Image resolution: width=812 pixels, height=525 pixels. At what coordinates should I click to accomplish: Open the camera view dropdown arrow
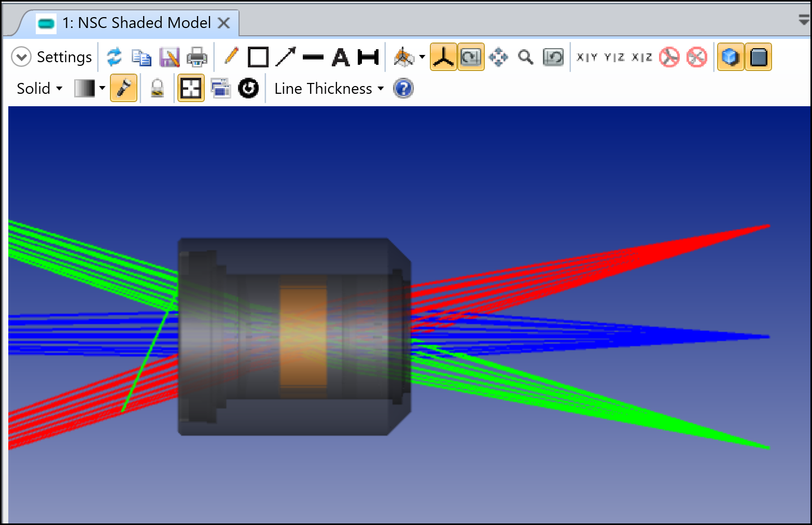point(423,57)
